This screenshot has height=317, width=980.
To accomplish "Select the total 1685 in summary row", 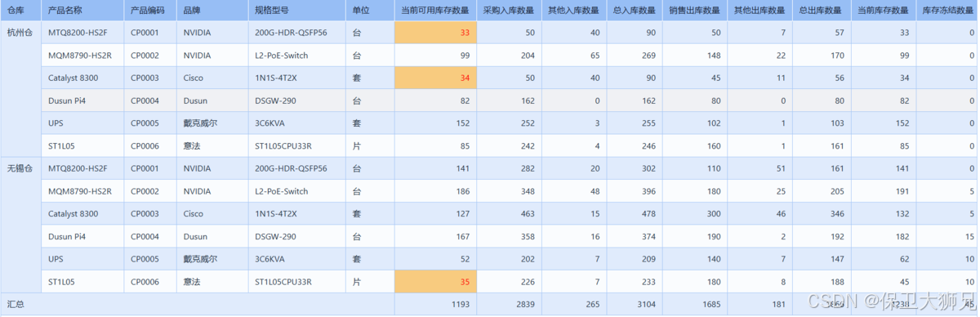I will click(x=694, y=304).
